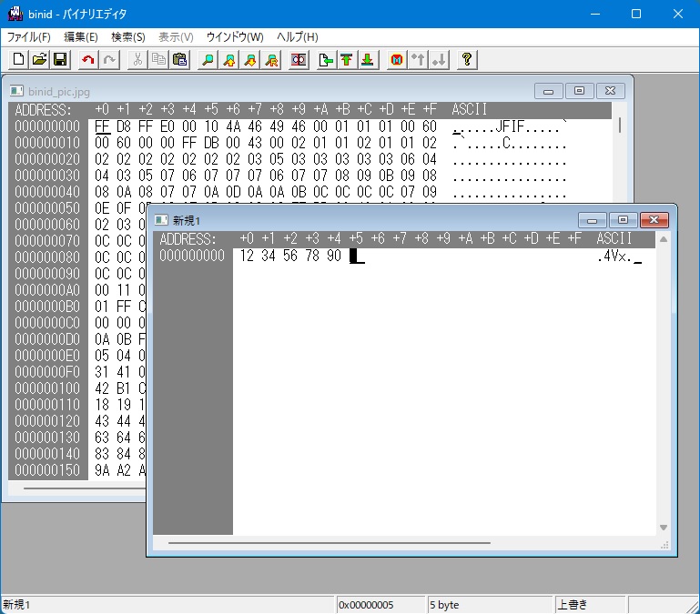This screenshot has height=614, width=700.
Task: Click the jump-to-end green down arrow icon
Action: pyautogui.click(x=368, y=59)
